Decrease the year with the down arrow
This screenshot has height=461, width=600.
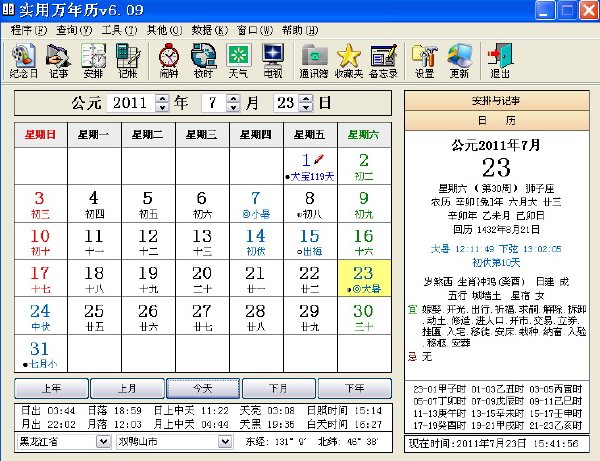tap(162, 108)
